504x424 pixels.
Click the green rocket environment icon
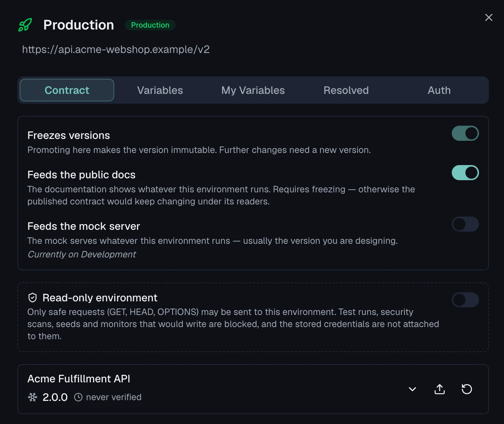point(25,25)
